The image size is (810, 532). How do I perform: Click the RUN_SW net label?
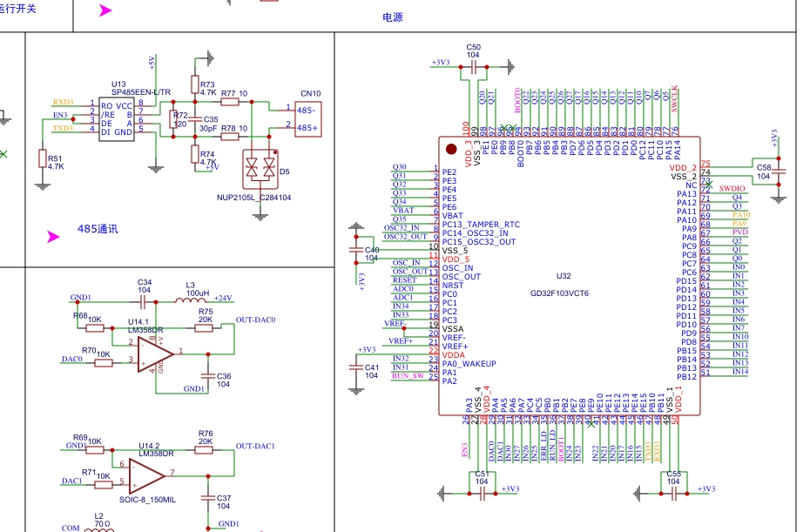pyautogui.click(x=408, y=375)
